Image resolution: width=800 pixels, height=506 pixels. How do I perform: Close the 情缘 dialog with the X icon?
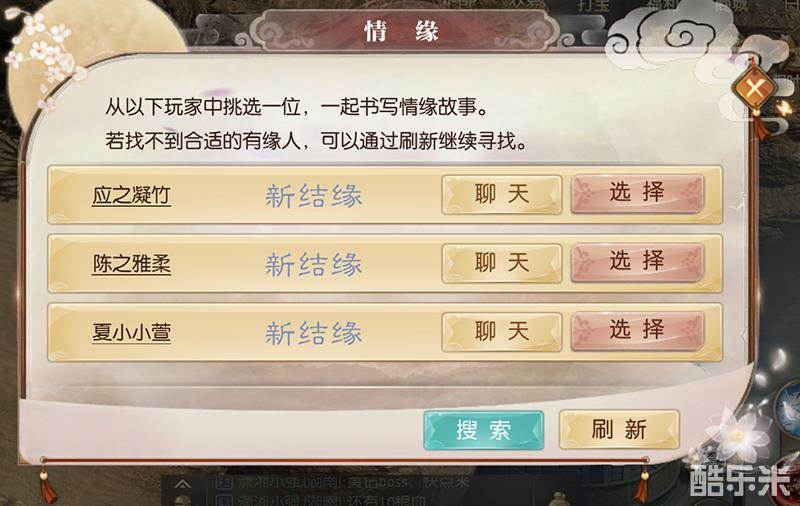coord(755,90)
